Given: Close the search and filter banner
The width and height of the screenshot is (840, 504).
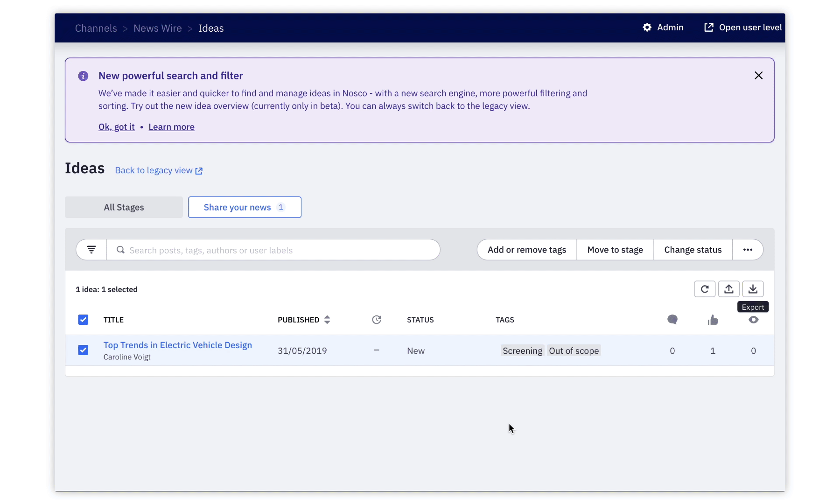Looking at the screenshot, I should 758,76.
